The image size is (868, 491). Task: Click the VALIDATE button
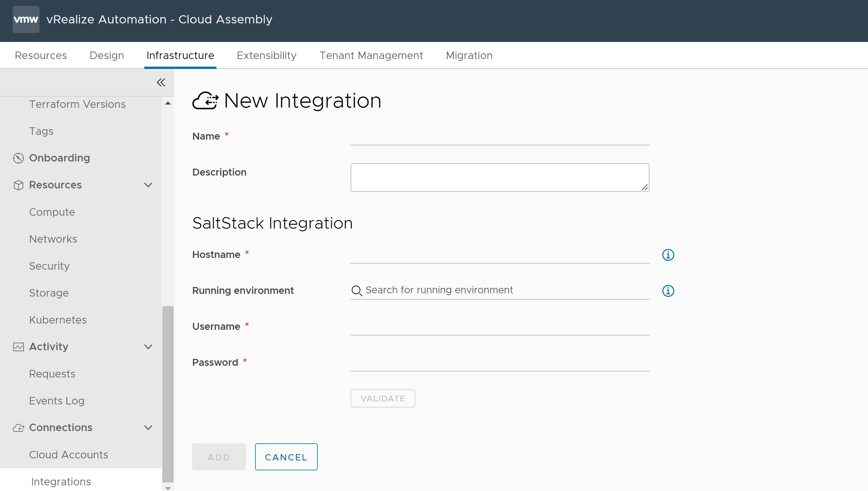point(382,398)
